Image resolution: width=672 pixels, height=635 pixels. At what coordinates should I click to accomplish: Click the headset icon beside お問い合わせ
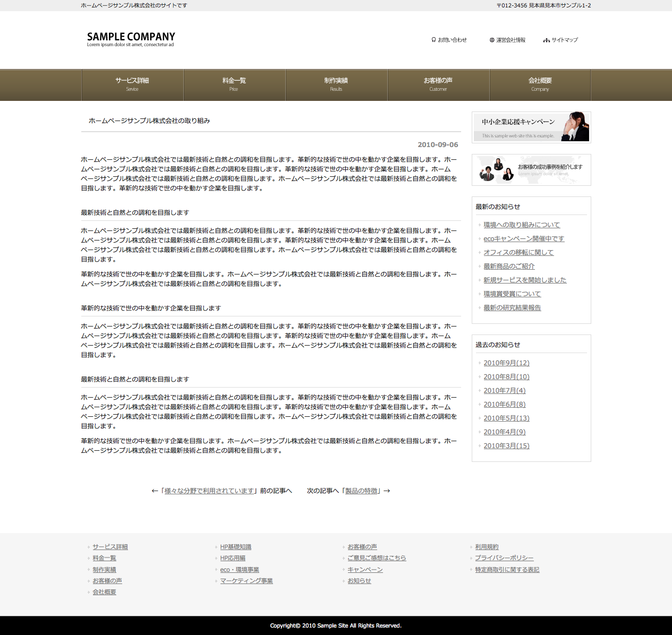click(433, 40)
